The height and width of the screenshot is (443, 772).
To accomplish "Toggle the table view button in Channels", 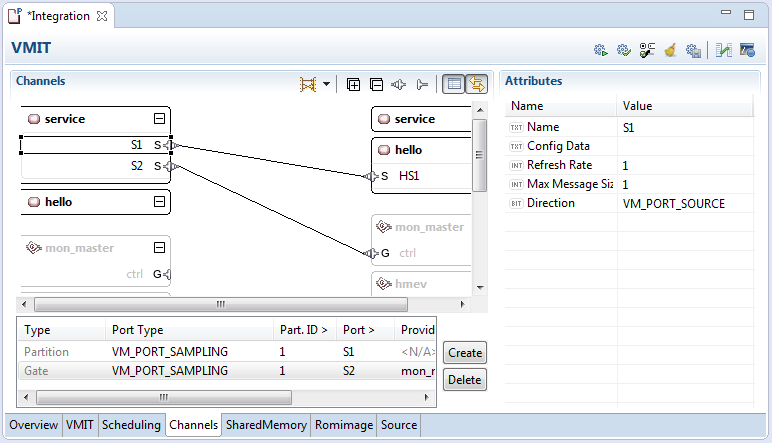I will [452, 84].
